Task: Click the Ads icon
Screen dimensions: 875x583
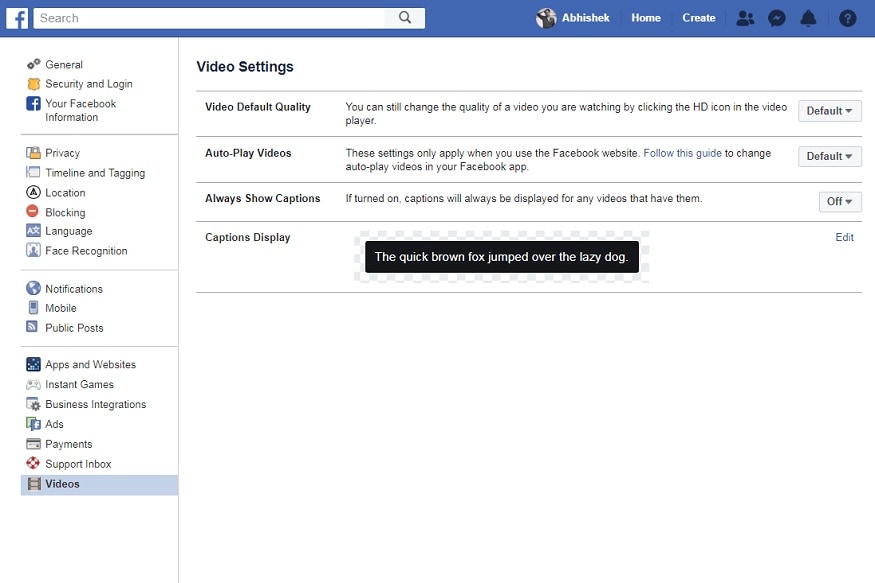Action: pos(33,424)
